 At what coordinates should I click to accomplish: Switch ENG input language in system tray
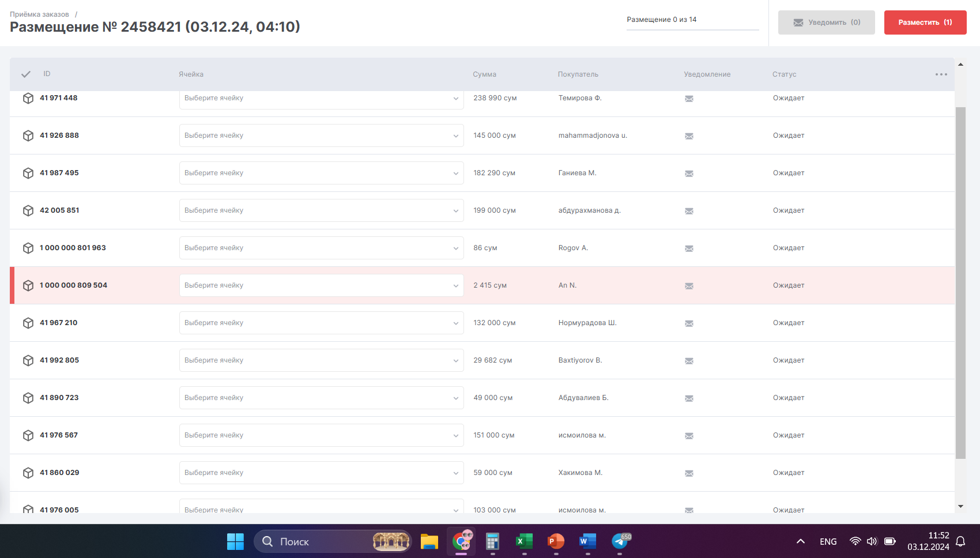828,541
